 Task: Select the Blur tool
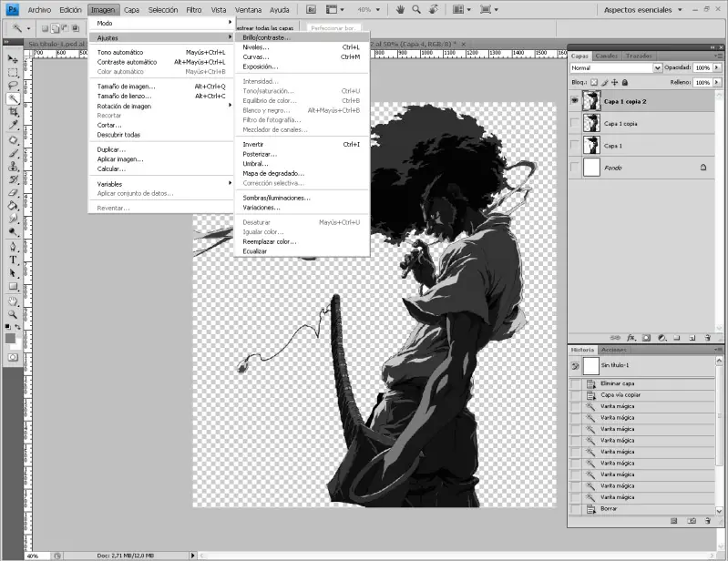point(13,218)
